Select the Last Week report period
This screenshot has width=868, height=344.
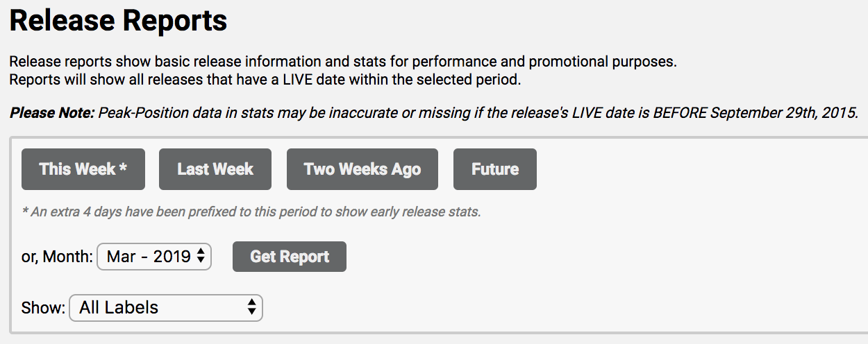point(215,169)
